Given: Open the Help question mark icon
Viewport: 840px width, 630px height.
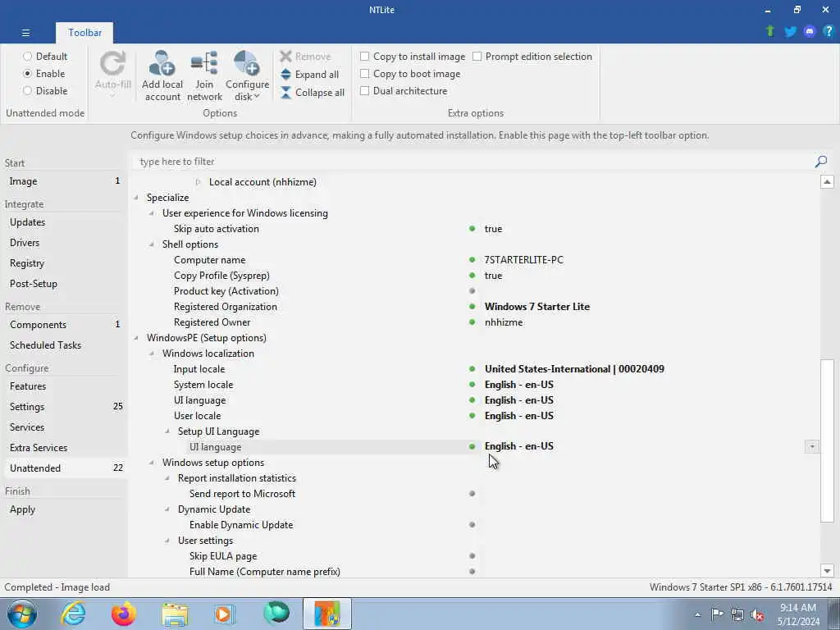Looking at the screenshot, I should click(x=829, y=32).
